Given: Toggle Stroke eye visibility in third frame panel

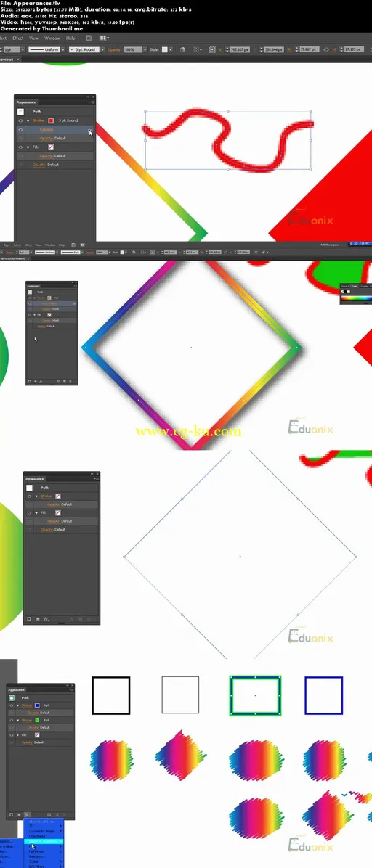Looking at the screenshot, I should [30, 496].
